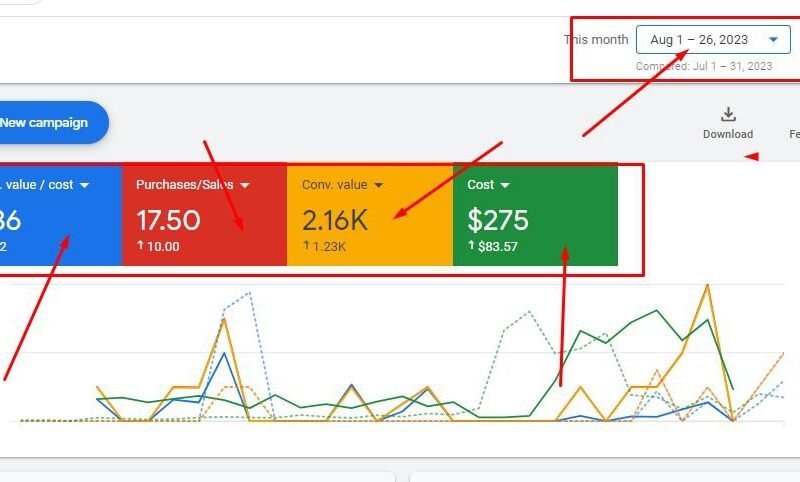Open the Cost metric dropdown

(505, 185)
